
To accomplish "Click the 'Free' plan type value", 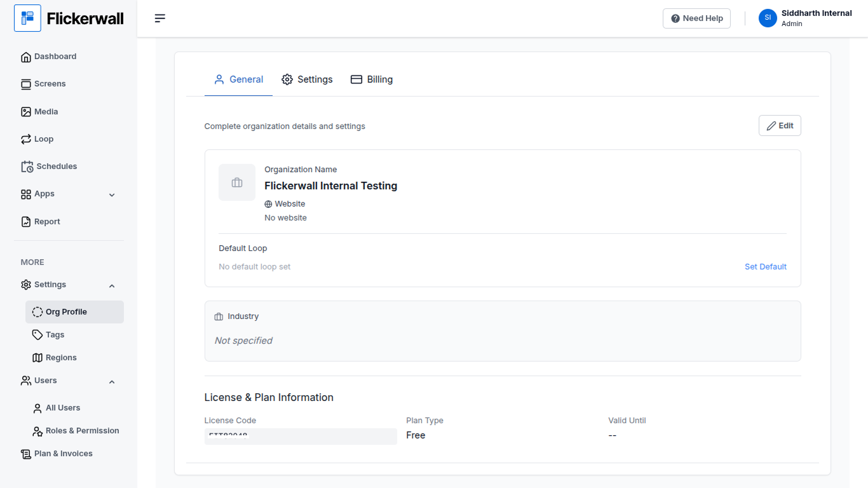I will pos(416,435).
